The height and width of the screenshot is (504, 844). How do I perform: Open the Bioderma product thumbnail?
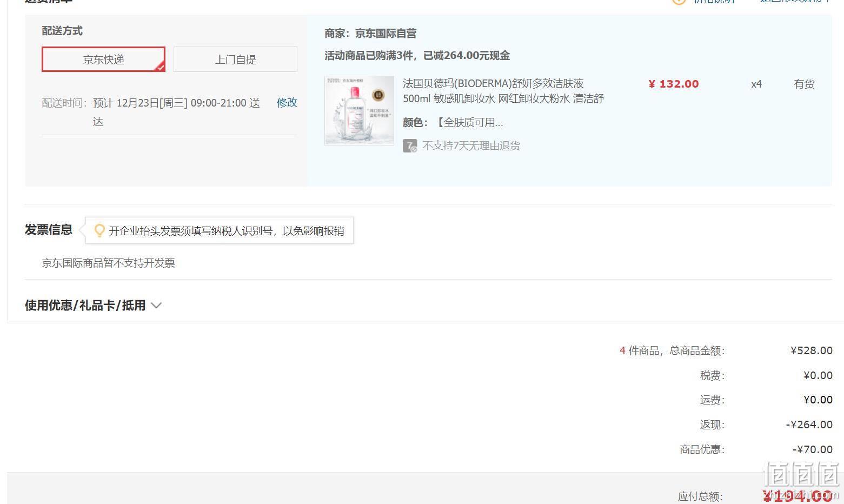coord(359,110)
